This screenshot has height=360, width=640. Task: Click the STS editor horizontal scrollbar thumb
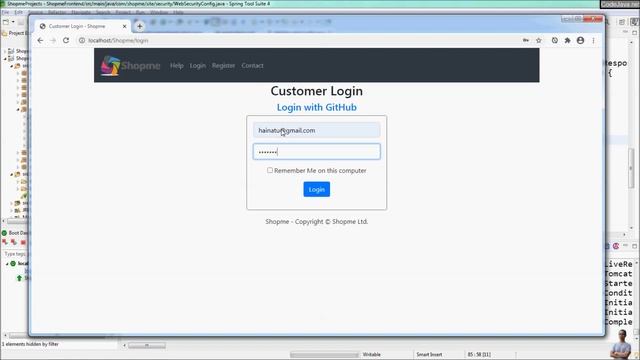147,346
